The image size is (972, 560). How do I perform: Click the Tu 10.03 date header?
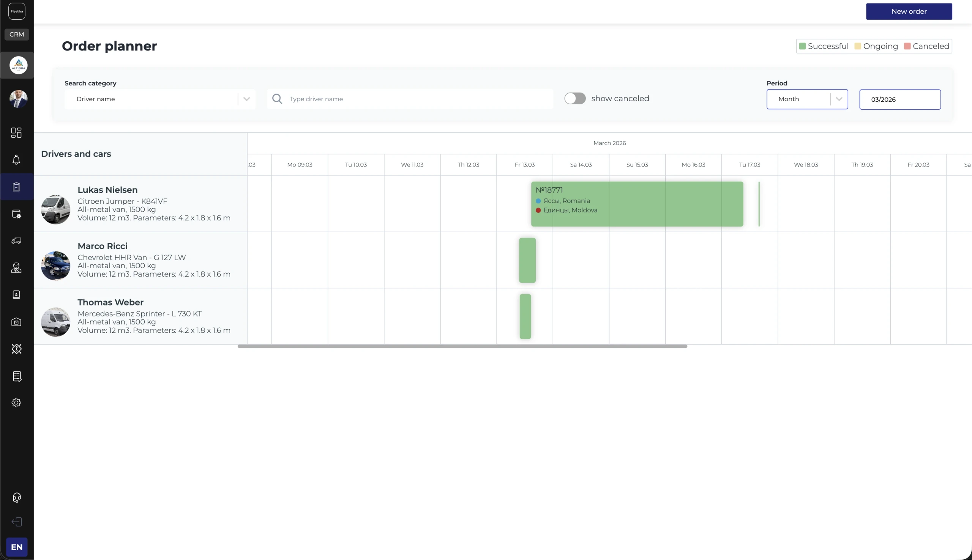click(x=356, y=165)
